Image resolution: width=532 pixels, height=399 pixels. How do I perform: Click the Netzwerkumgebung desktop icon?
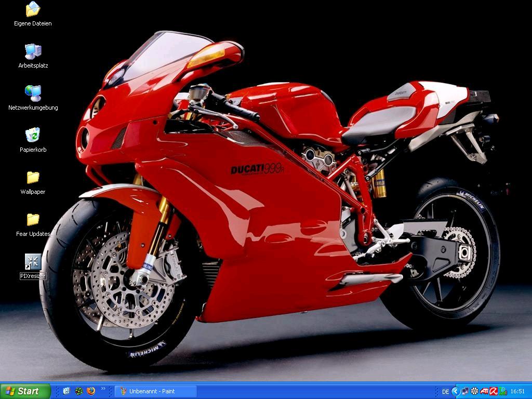point(33,94)
